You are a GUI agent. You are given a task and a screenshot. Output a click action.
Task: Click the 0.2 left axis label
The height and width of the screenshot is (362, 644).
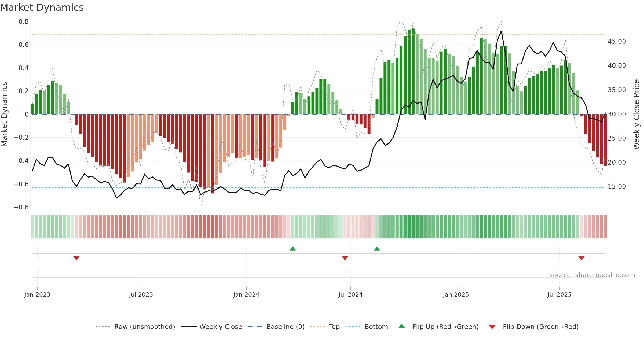(x=24, y=91)
